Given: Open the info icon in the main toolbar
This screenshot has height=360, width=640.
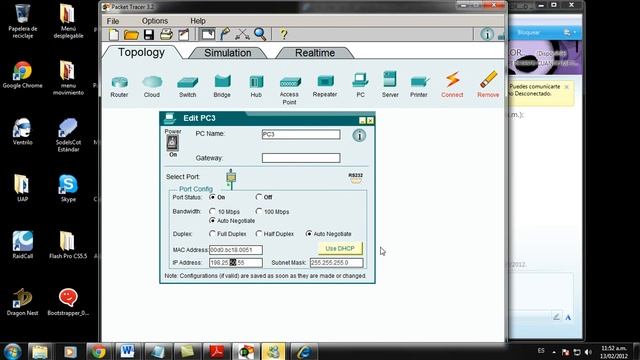Looking at the screenshot, I should click(x=487, y=34).
